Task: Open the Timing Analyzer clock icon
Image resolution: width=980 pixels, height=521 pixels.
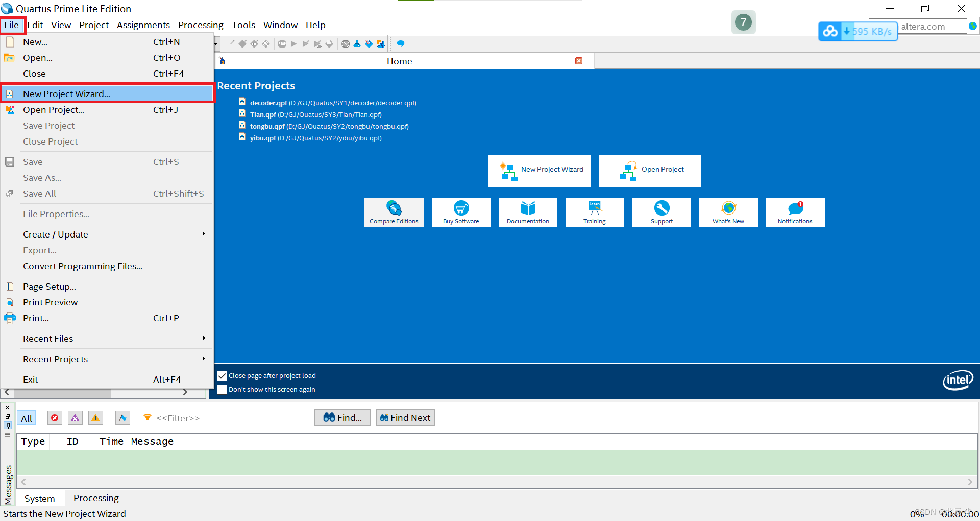Action: point(346,44)
